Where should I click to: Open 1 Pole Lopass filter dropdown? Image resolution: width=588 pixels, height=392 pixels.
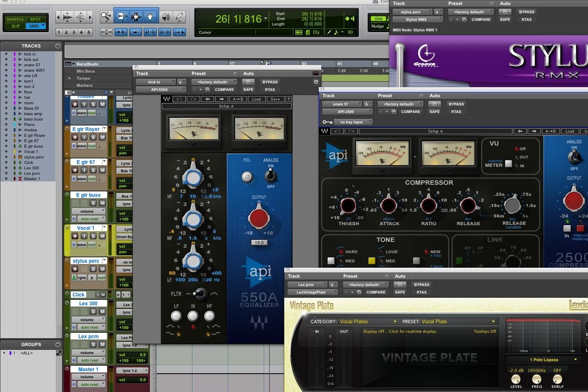click(543, 359)
